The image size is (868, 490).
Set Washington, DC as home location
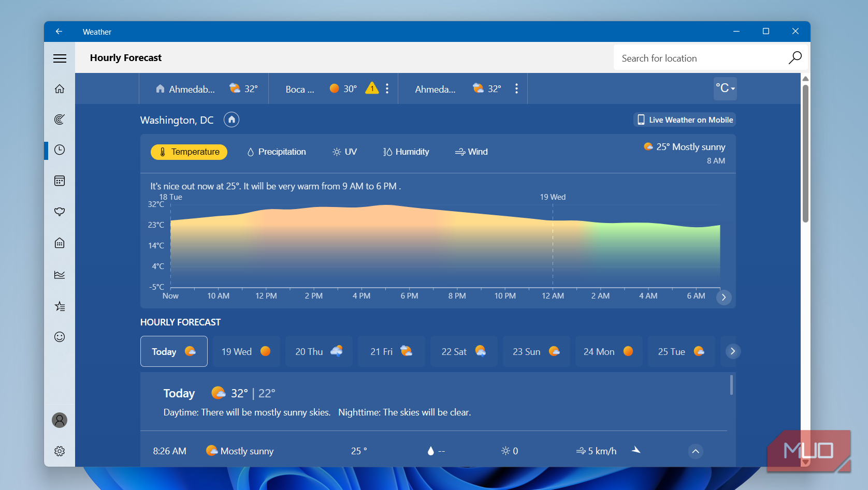(x=232, y=120)
